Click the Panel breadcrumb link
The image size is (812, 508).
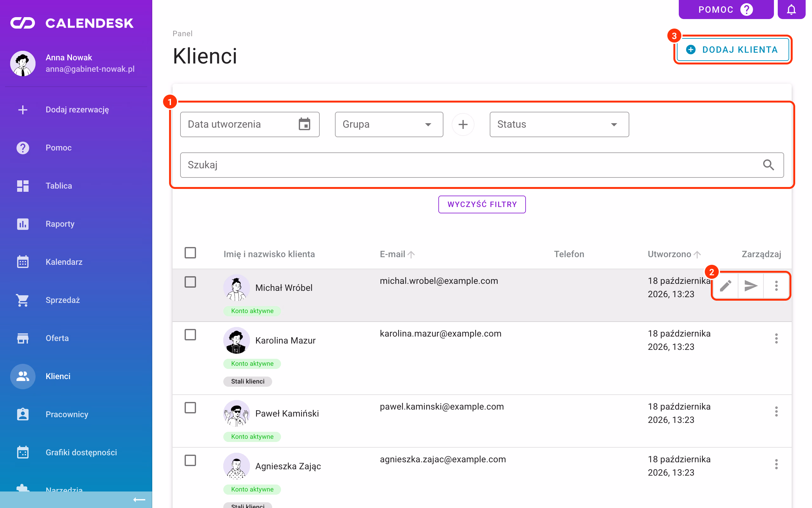click(x=182, y=34)
